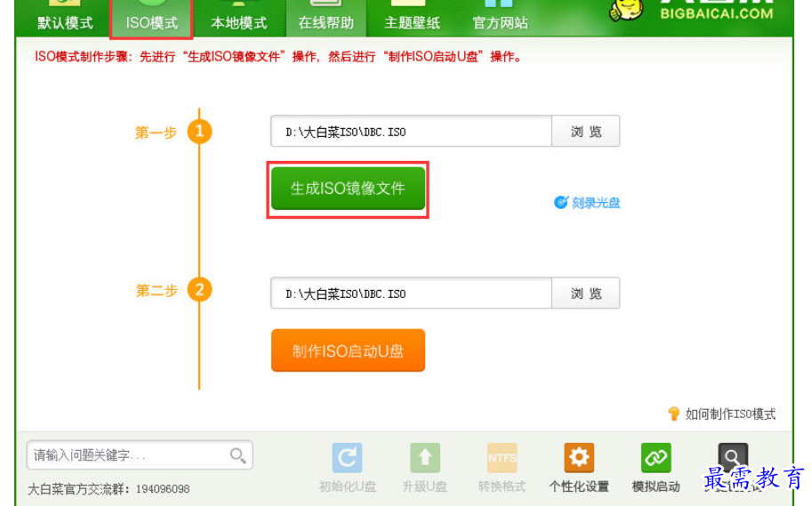Click the red ISO模式制作步骤 instruction text
This screenshot has width=812, height=506.
(x=278, y=56)
